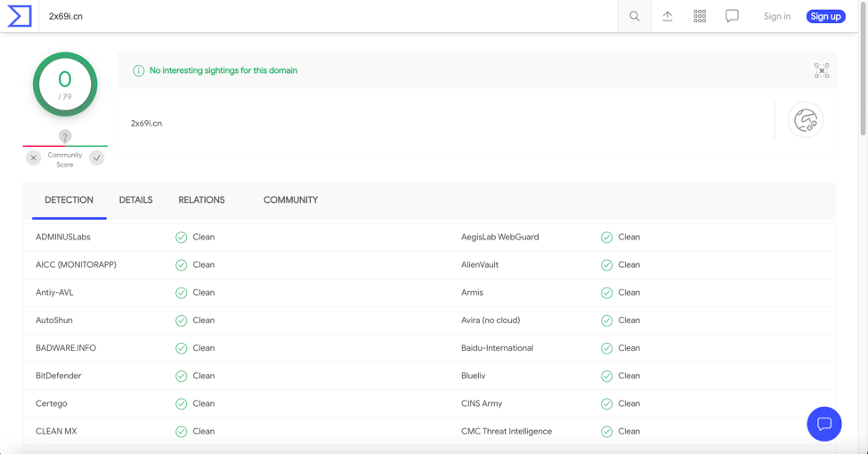Click the clean check icon for CINS Army
868x454 pixels.
coord(607,403)
